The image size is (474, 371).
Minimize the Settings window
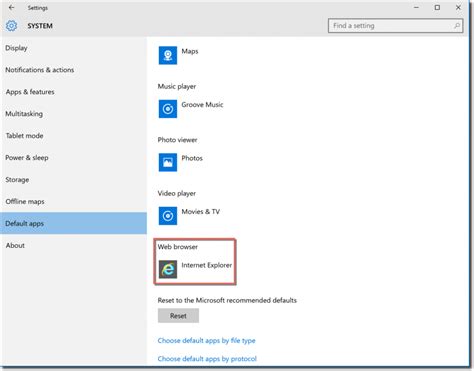coord(416,7)
